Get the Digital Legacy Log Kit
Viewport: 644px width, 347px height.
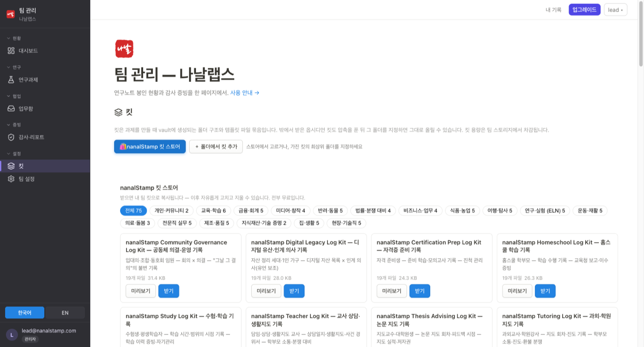pyautogui.click(x=294, y=291)
